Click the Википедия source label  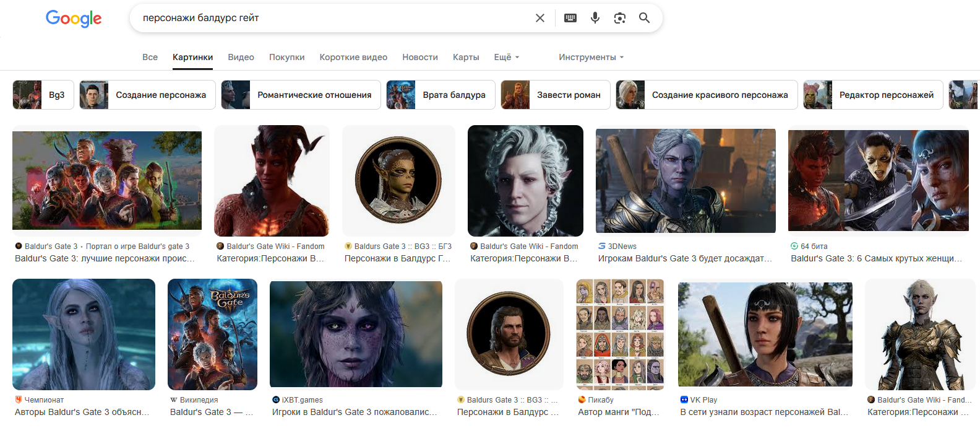point(194,400)
